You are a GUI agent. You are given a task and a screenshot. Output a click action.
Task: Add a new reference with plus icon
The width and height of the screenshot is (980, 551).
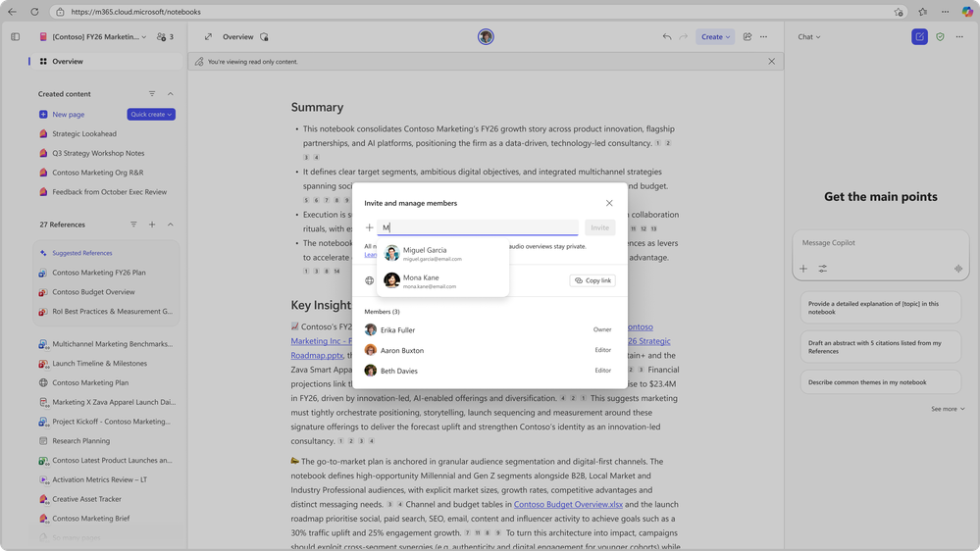click(152, 225)
